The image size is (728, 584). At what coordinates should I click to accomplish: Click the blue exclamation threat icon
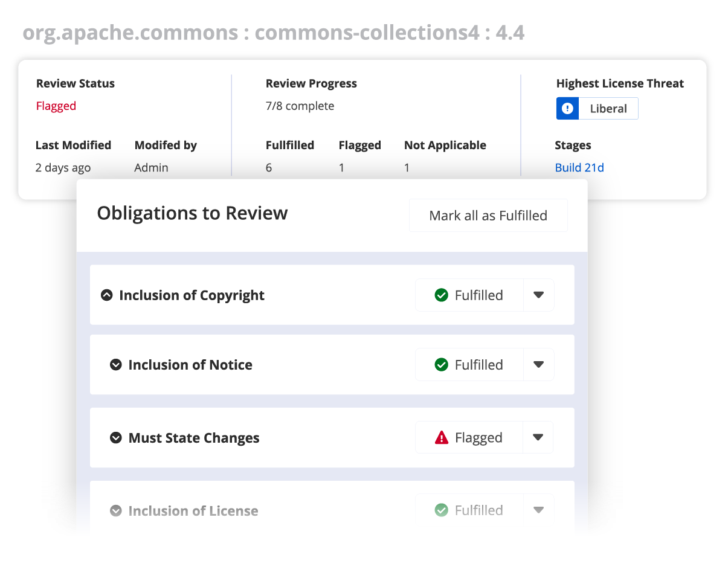pos(567,109)
